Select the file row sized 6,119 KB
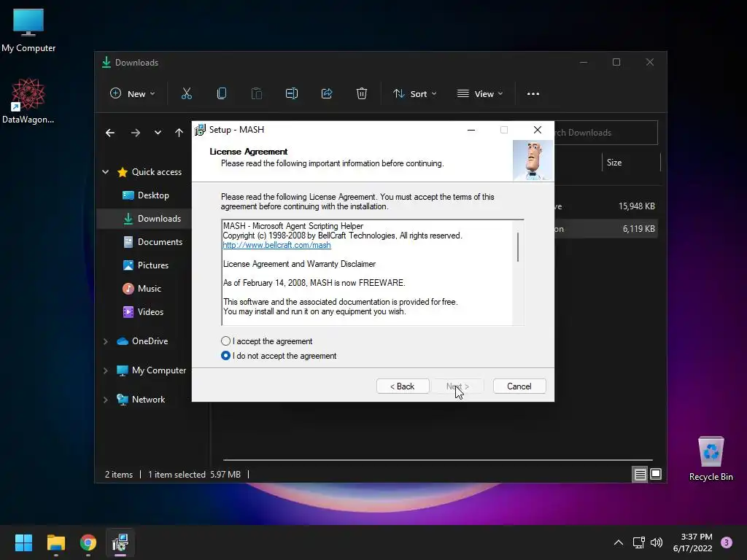Screen dimensions: 747x560 [x=605, y=229]
